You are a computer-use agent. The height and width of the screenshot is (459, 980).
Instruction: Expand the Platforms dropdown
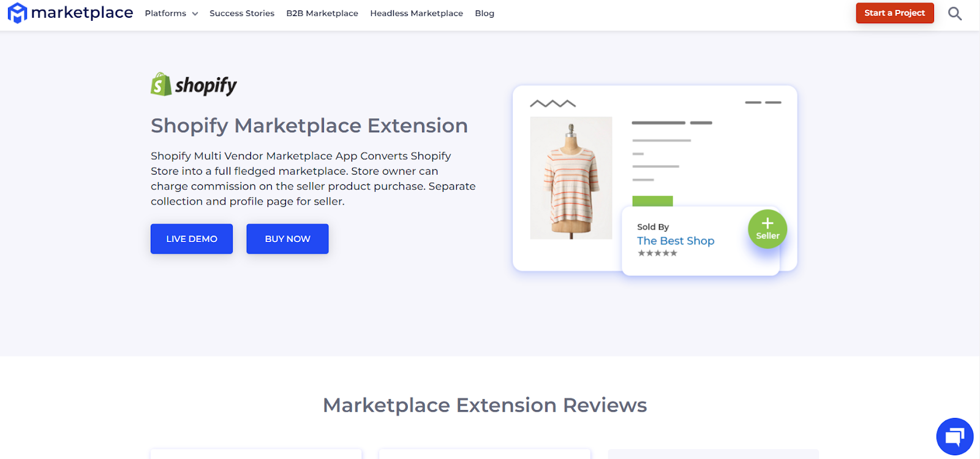pos(171,13)
